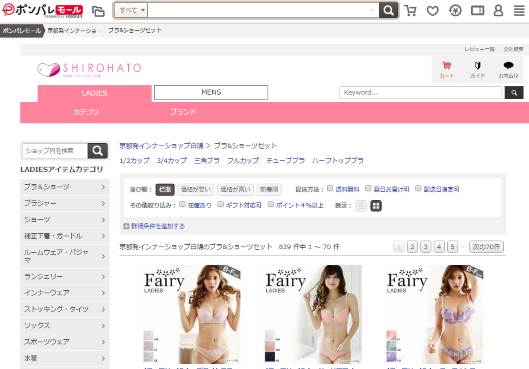Open the チューブブラ link
The width and height of the screenshot is (529, 369).
(285, 161)
